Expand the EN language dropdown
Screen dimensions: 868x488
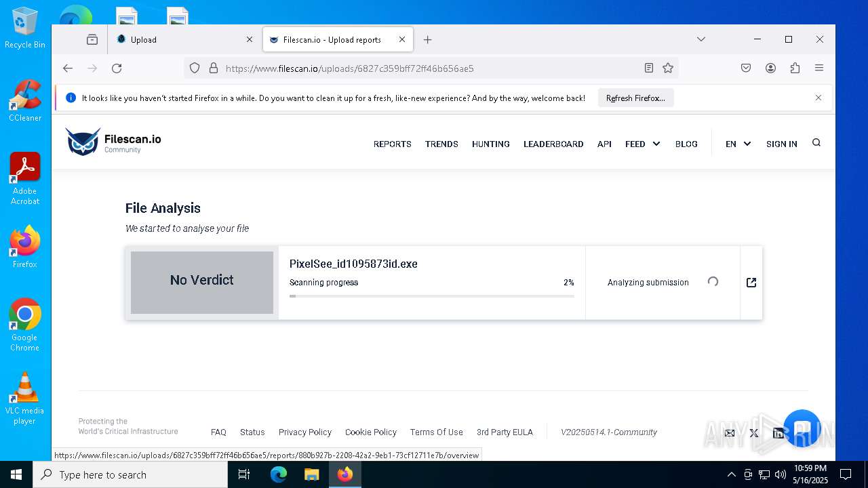tap(738, 144)
